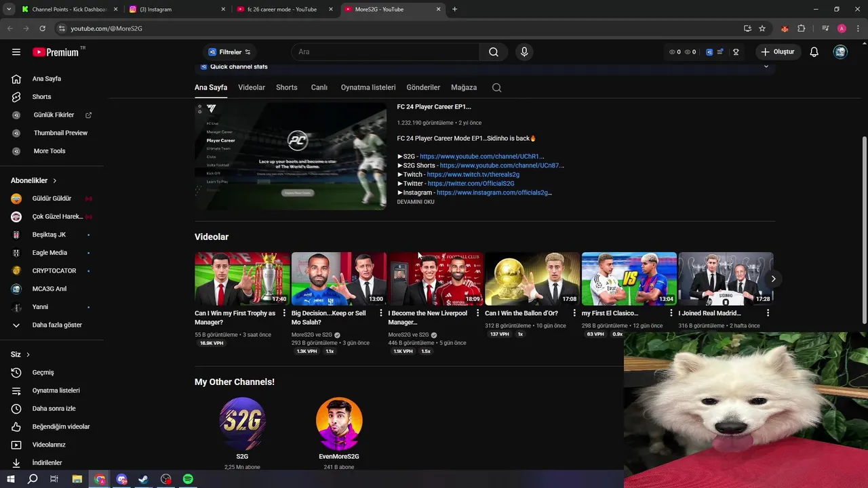Expand Abonelikler section arrow

tap(55, 181)
